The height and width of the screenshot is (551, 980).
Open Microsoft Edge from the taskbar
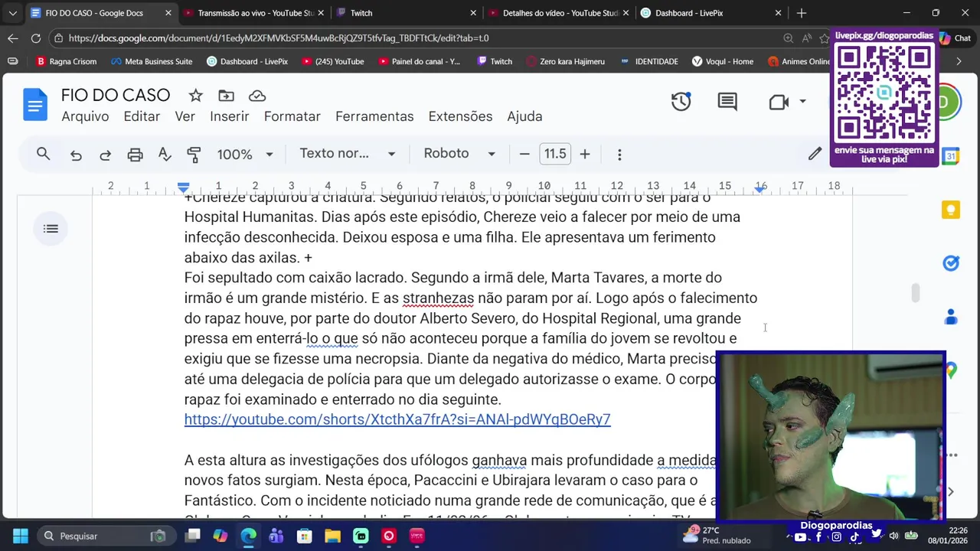pos(248,536)
